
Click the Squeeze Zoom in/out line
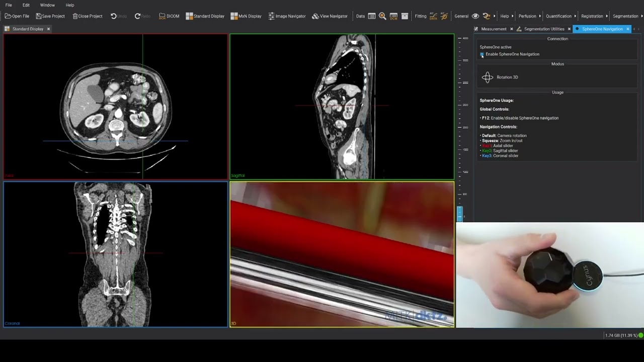(501, 141)
